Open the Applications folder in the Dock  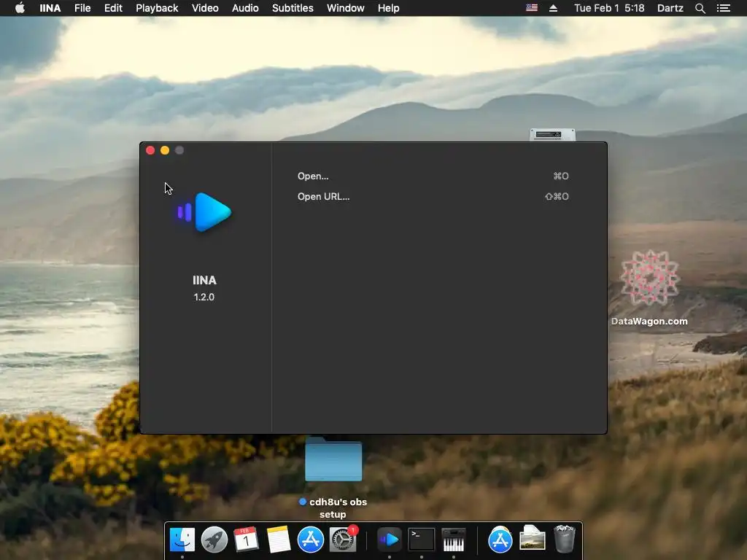pos(500,540)
